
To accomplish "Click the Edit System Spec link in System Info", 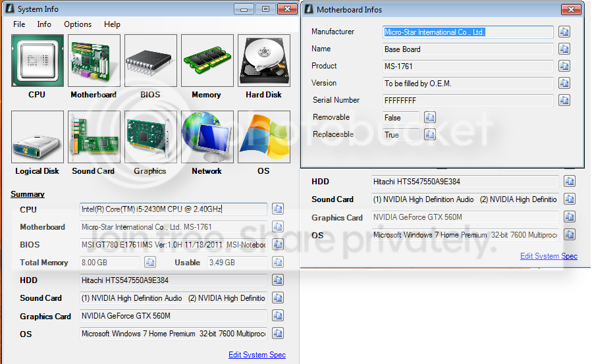I will click(257, 355).
